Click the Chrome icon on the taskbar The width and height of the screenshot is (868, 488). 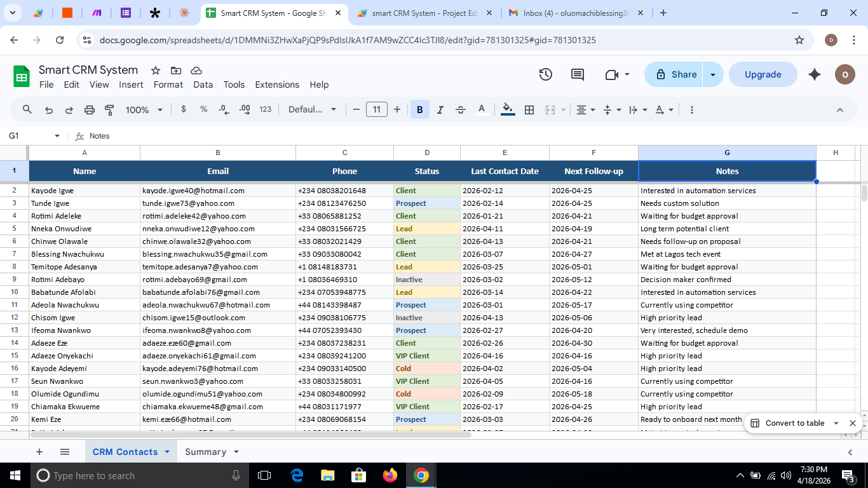(421, 475)
